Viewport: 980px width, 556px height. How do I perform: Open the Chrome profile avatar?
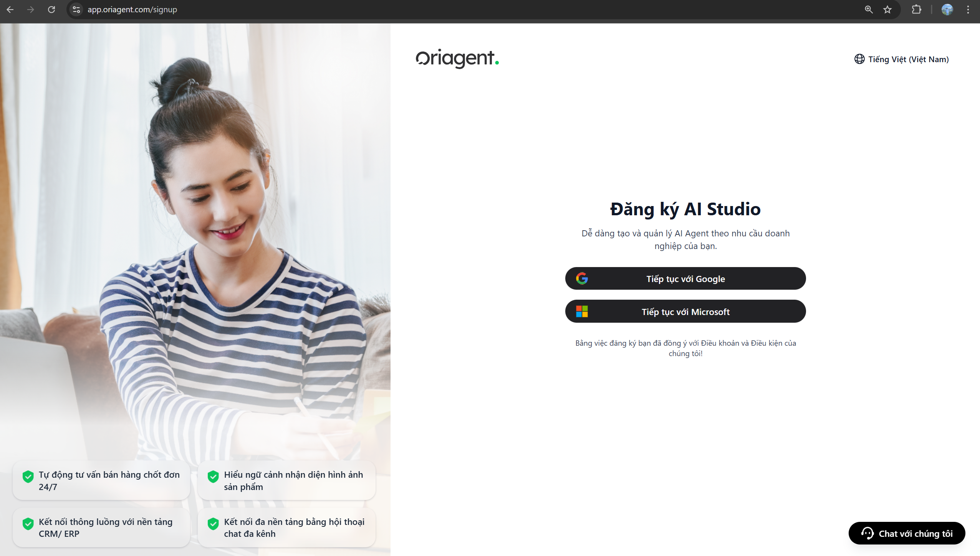click(947, 10)
